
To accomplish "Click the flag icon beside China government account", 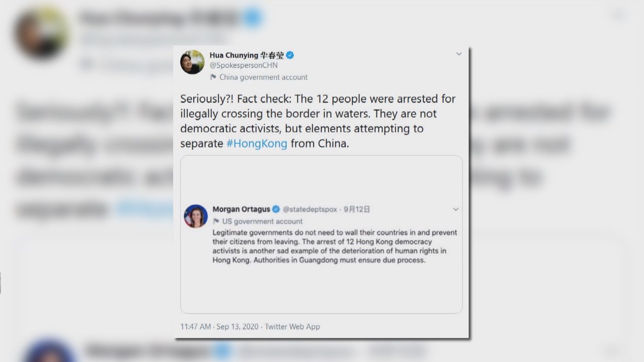I will point(213,77).
